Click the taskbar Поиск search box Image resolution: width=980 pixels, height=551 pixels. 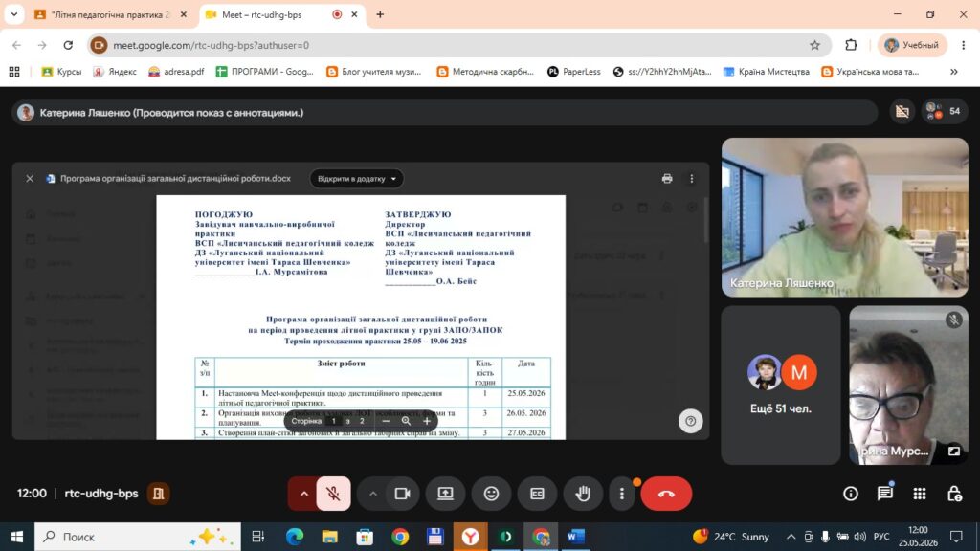[138, 537]
